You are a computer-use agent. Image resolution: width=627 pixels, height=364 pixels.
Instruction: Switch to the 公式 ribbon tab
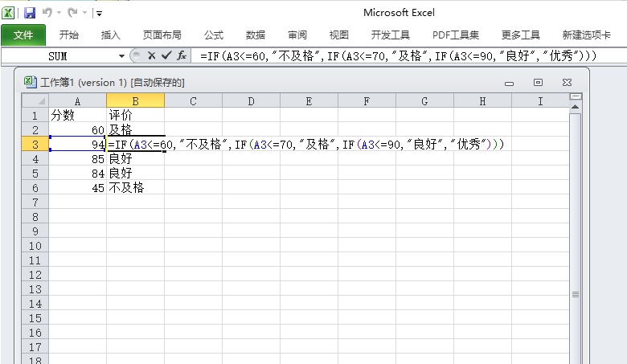coord(214,35)
